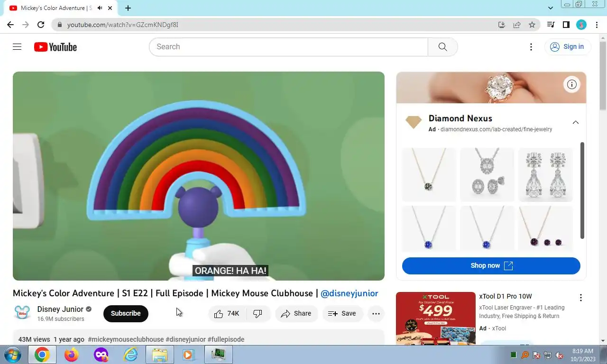Click install/download icon in address bar
607x364 pixels.
(x=502, y=25)
